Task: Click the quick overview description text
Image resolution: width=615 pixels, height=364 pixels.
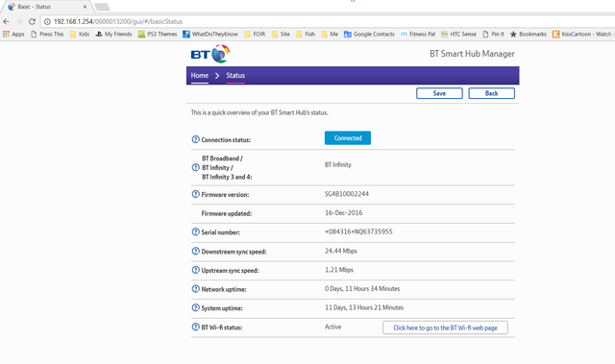Action: pos(259,112)
